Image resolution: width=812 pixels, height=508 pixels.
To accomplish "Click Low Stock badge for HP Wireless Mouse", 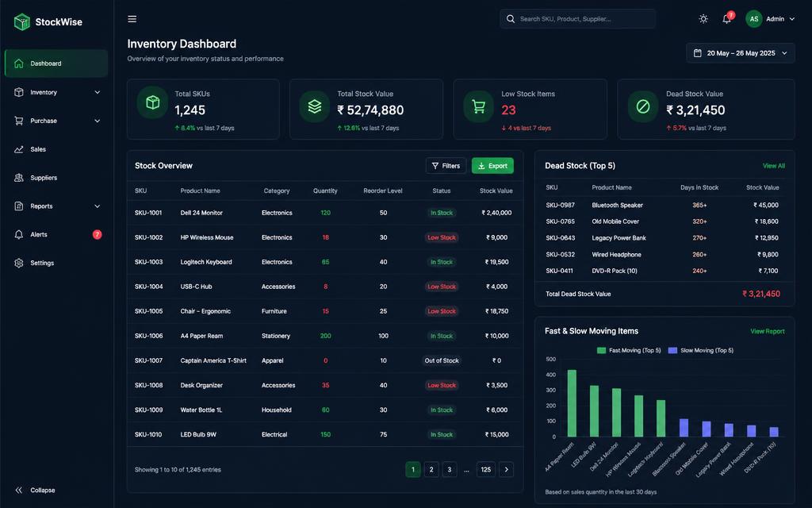I will (x=442, y=237).
